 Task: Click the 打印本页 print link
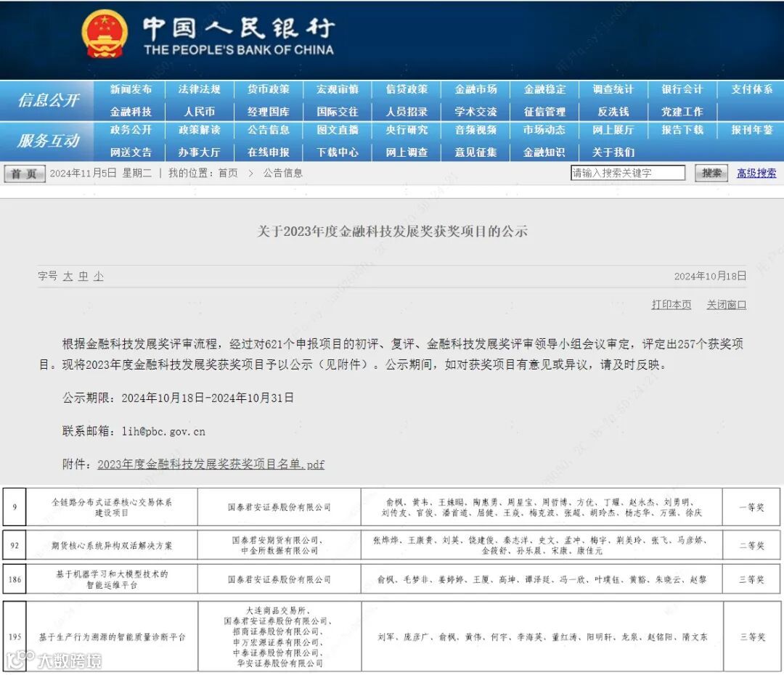pyautogui.click(x=671, y=305)
